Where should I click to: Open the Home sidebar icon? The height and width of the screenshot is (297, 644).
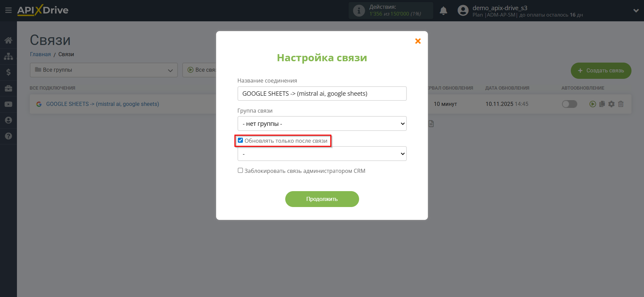point(8,41)
